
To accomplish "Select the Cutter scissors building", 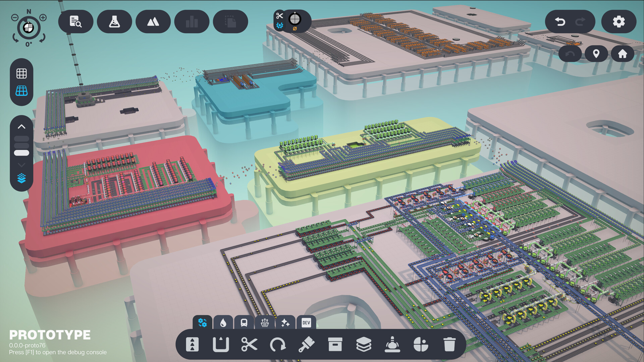I will coord(249,344).
